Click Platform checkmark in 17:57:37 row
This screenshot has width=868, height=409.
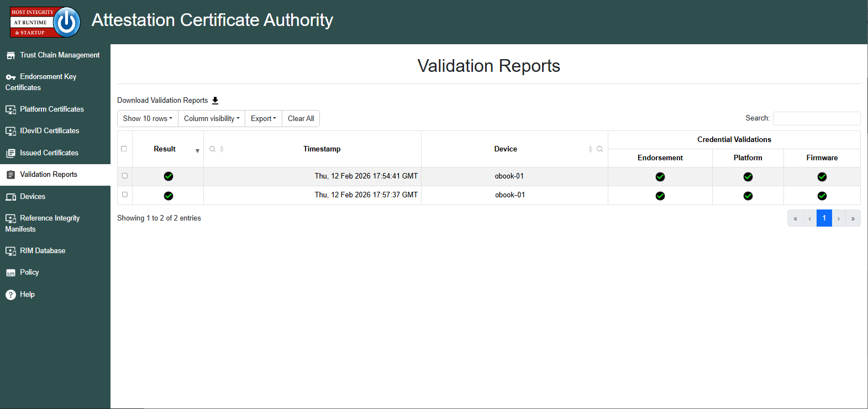click(x=748, y=196)
